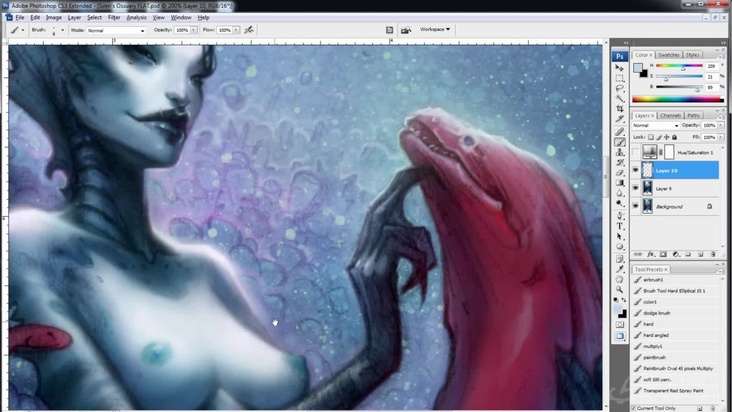The width and height of the screenshot is (732, 412).
Task: Select the Eyedropper tool
Action: click(x=619, y=269)
